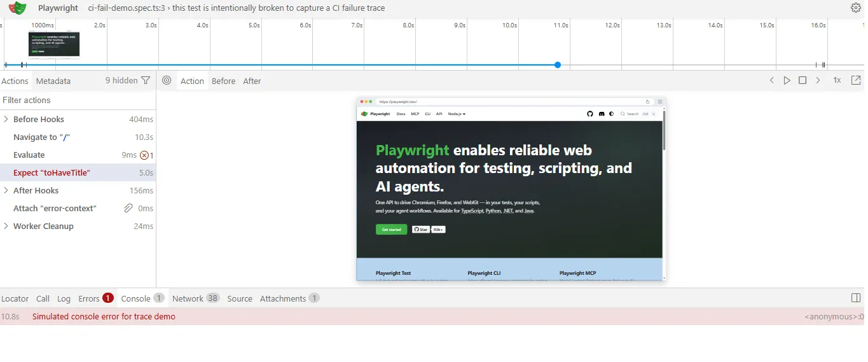The height and width of the screenshot is (362, 868).
Task: Click the Playwright masks logo in header
Action: tap(18, 8)
